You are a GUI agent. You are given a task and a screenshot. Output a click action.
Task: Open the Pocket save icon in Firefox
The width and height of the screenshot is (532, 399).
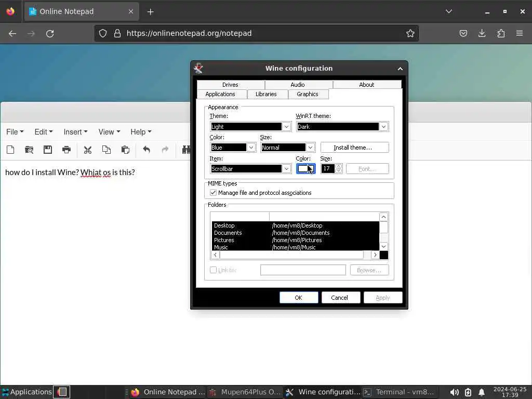[463, 33]
